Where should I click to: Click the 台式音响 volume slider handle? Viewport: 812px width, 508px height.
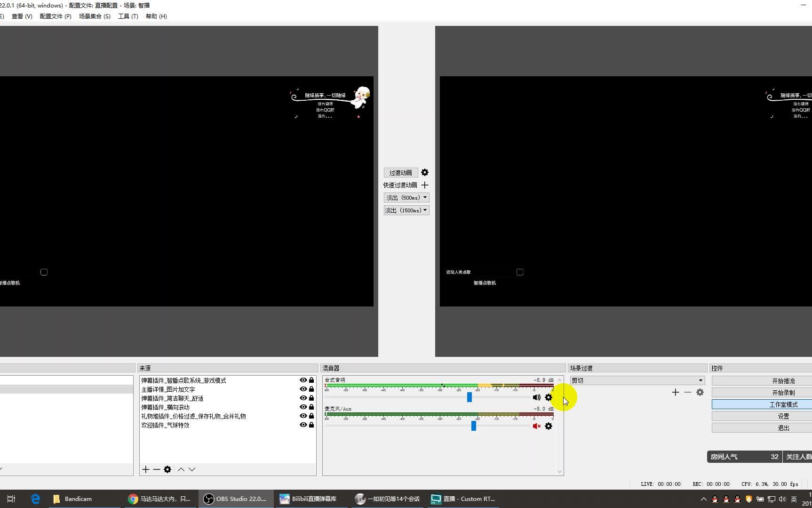pyautogui.click(x=470, y=397)
